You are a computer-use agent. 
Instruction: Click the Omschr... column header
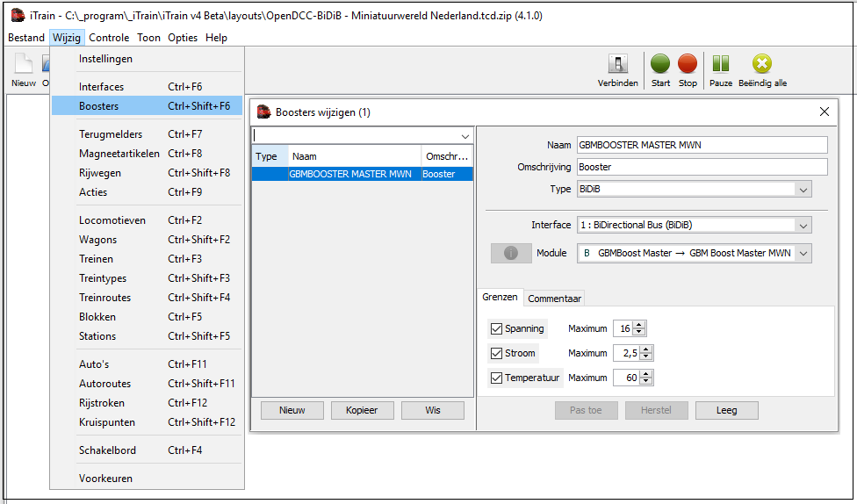coord(447,156)
